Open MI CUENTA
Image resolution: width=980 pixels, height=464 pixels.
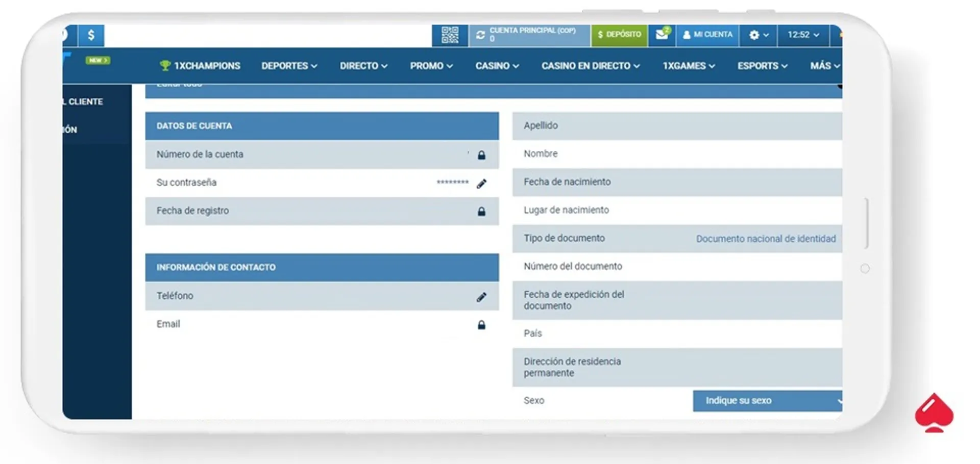(x=708, y=35)
